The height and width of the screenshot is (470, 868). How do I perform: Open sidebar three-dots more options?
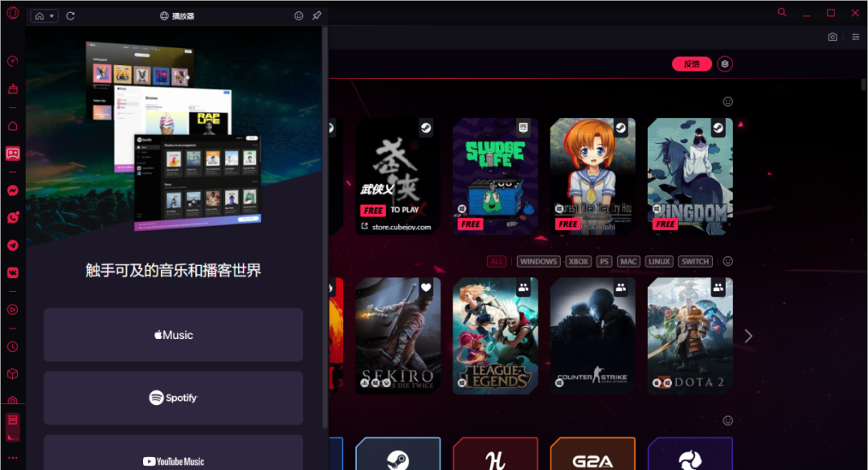pyautogui.click(x=13, y=458)
